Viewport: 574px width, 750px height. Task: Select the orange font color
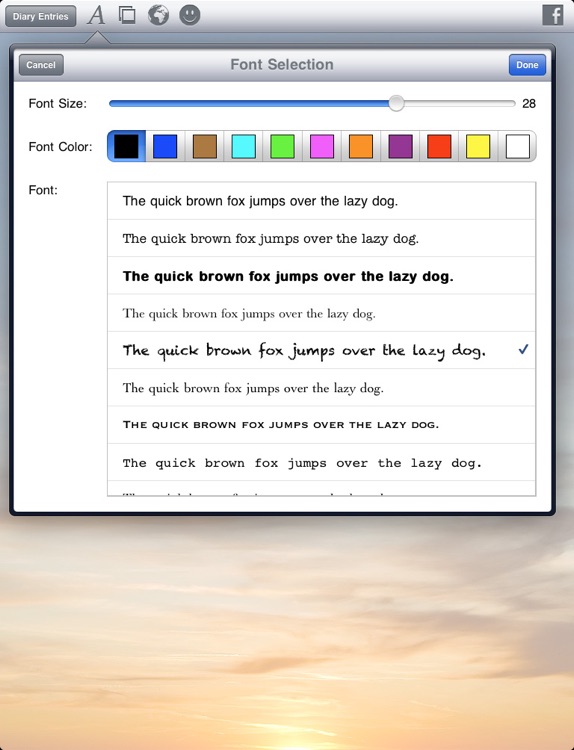pyautogui.click(x=361, y=146)
